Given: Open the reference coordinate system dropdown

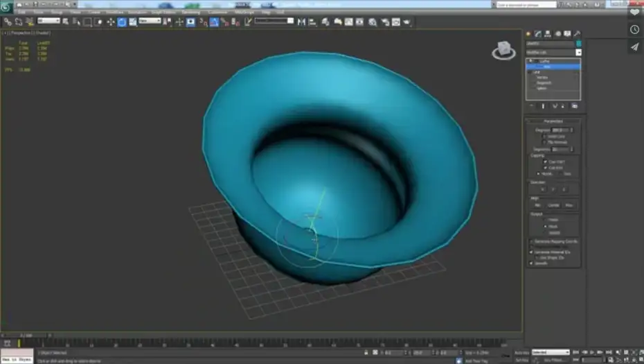Looking at the screenshot, I should point(150,21).
